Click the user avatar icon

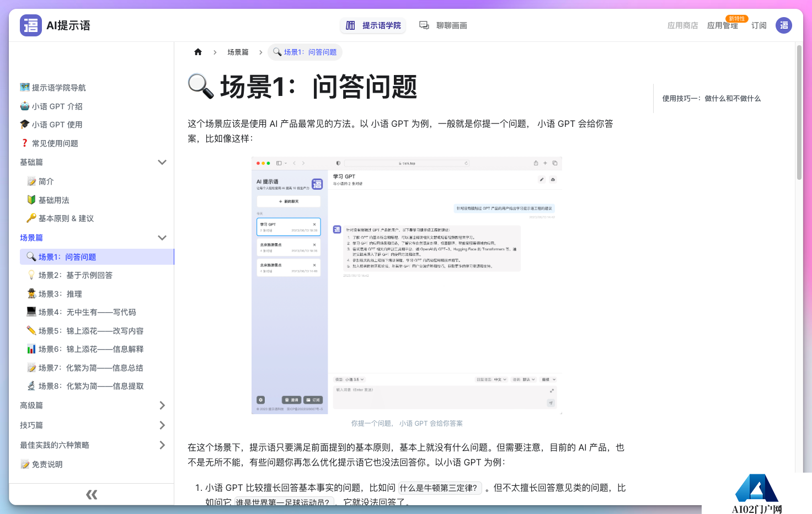coord(784,25)
